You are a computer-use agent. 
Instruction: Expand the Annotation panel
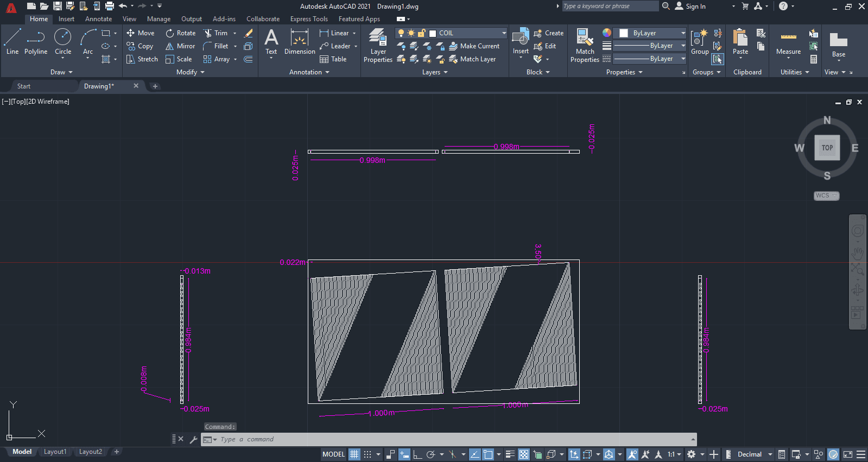pos(309,72)
